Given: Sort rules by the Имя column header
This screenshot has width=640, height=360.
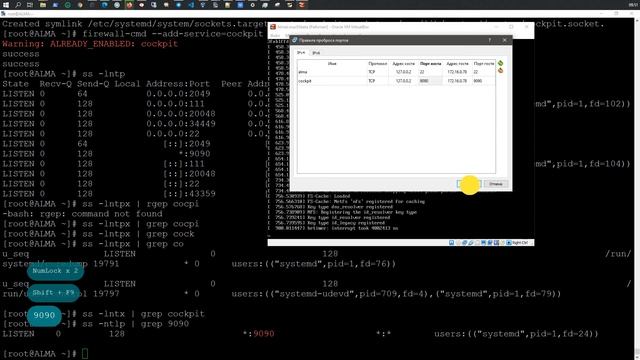Looking at the screenshot, I should 332,64.
